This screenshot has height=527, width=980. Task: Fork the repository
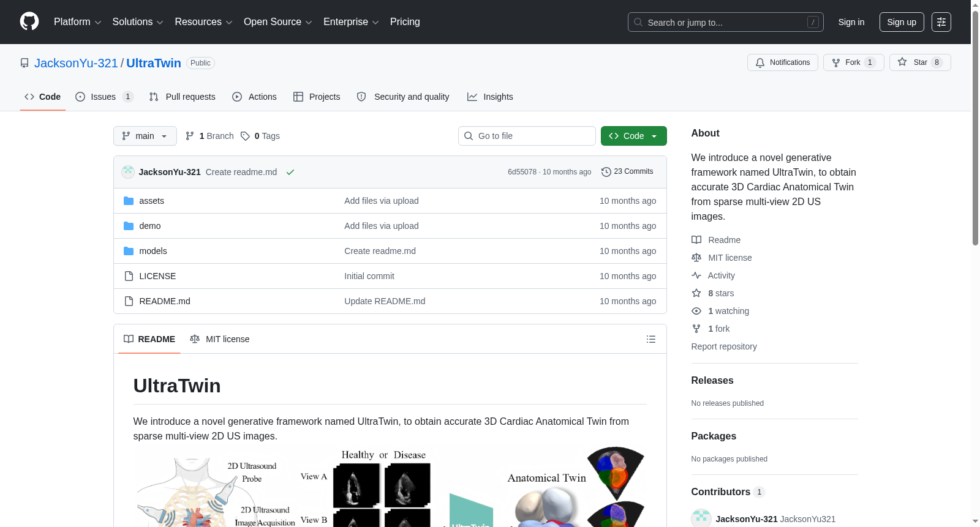click(853, 62)
